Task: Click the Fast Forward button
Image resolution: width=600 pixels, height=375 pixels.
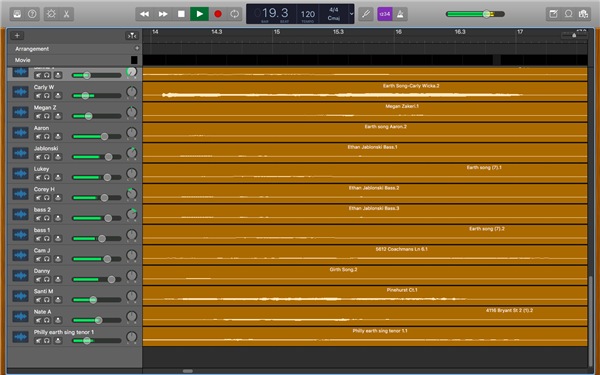Action: pos(163,14)
